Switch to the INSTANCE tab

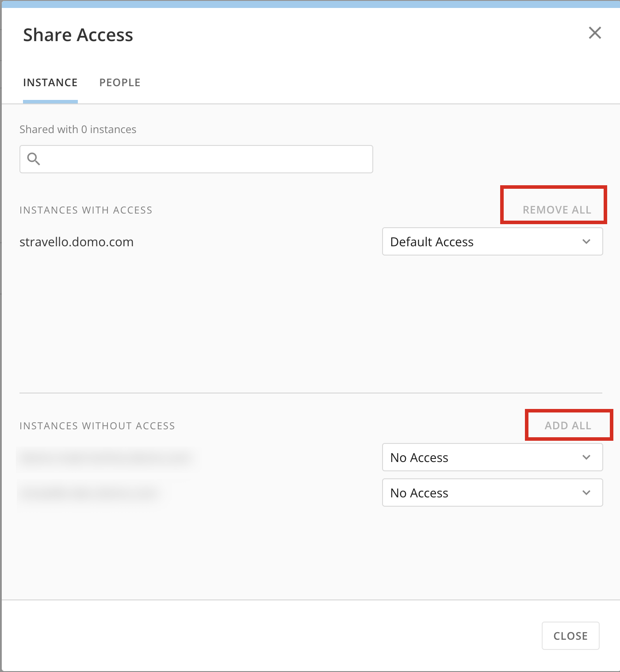pyautogui.click(x=50, y=83)
